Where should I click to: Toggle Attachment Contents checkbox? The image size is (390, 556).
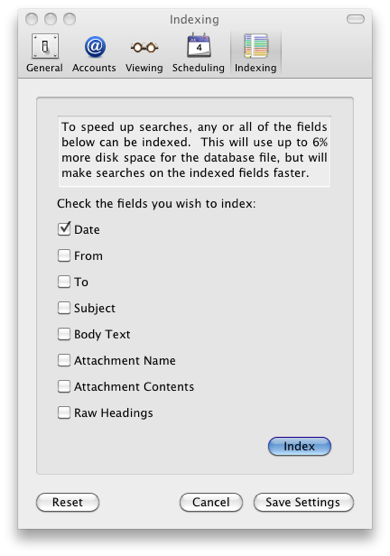pyautogui.click(x=64, y=387)
